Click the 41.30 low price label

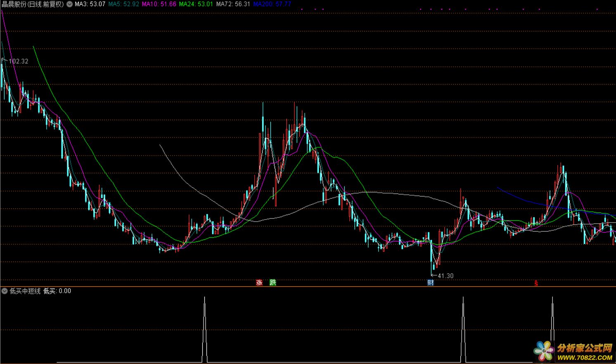(445, 276)
